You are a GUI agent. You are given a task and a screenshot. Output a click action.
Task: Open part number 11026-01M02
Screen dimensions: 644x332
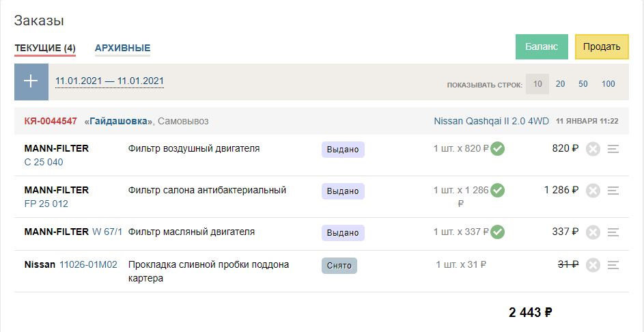(88, 264)
